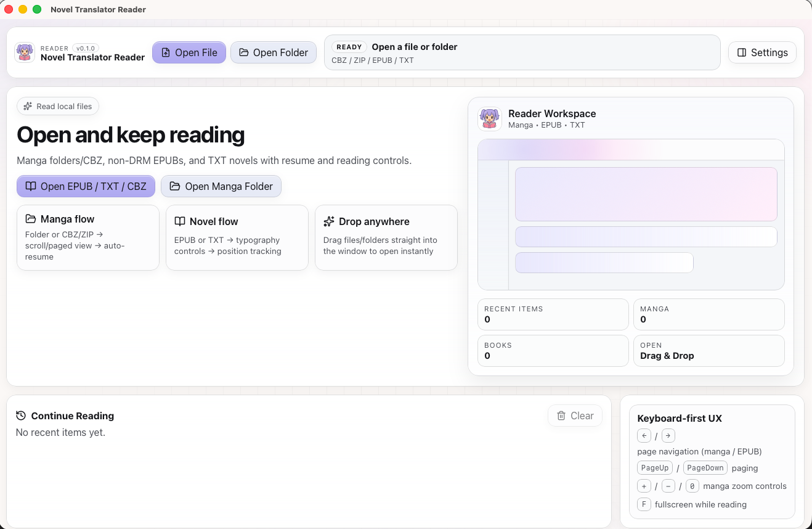This screenshot has width=812, height=529.
Task: Click the folder icon on Manga flow card
Action: [x=31, y=219]
